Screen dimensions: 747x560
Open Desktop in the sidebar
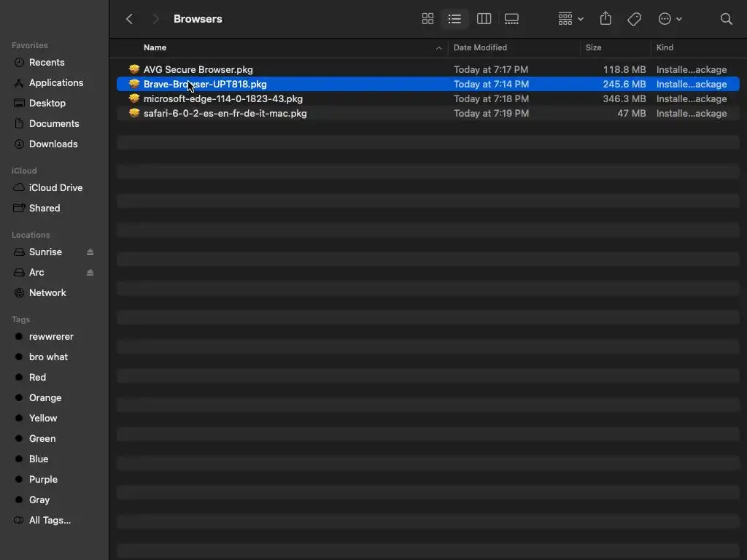(x=47, y=104)
